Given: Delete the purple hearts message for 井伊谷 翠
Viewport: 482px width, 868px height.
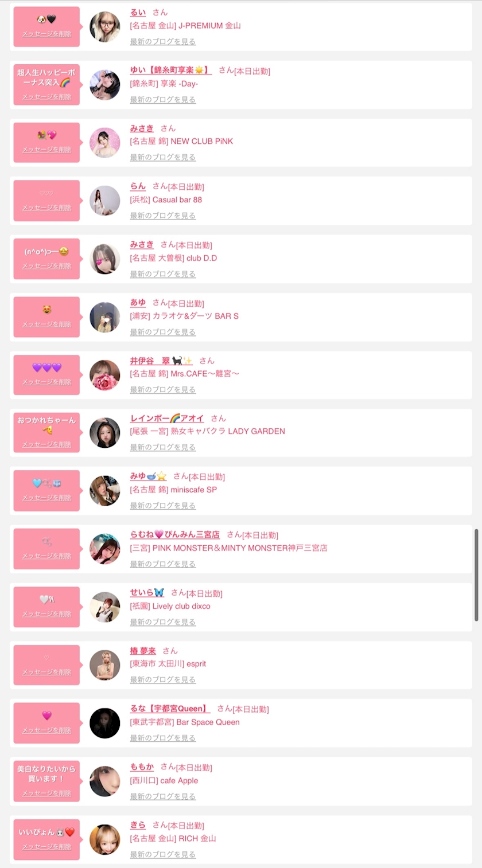Looking at the screenshot, I should [x=46, y=382].
